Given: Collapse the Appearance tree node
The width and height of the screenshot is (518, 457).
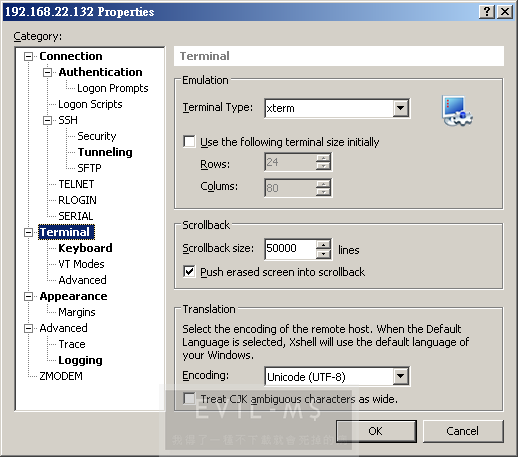Looking at the screenshot, I should coord(29,296).
